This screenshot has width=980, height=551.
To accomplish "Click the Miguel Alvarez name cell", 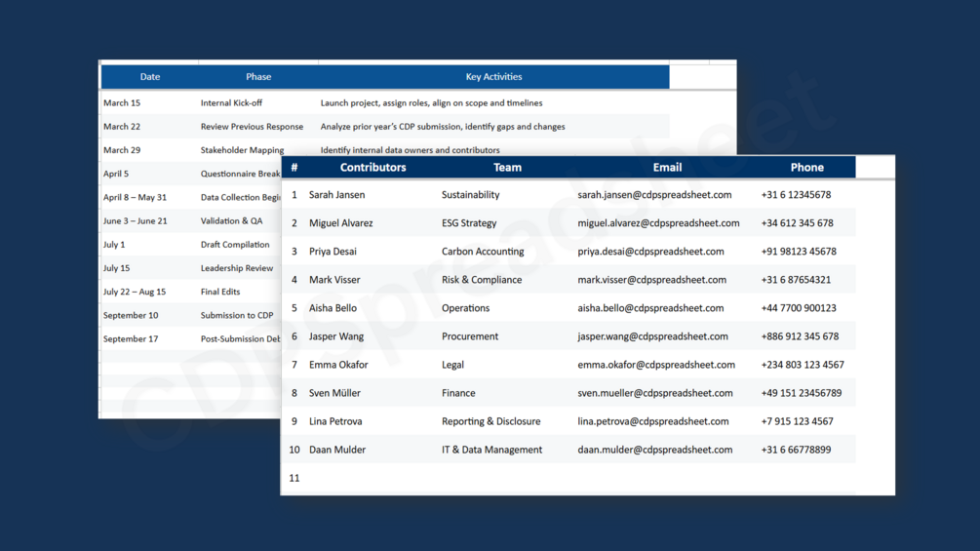I will 340,223.
